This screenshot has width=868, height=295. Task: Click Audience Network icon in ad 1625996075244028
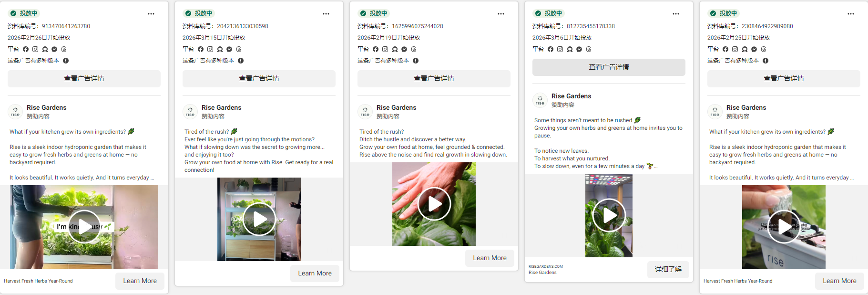[395, 49]
